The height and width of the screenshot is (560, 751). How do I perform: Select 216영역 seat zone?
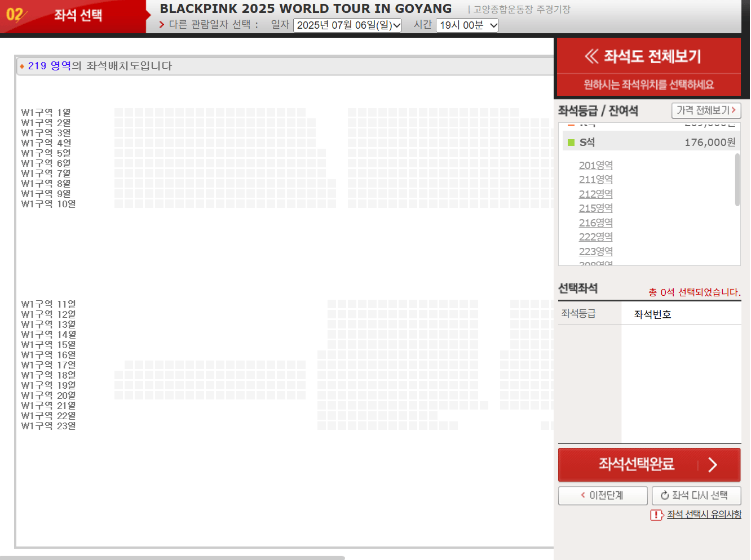tap(595, 223)
